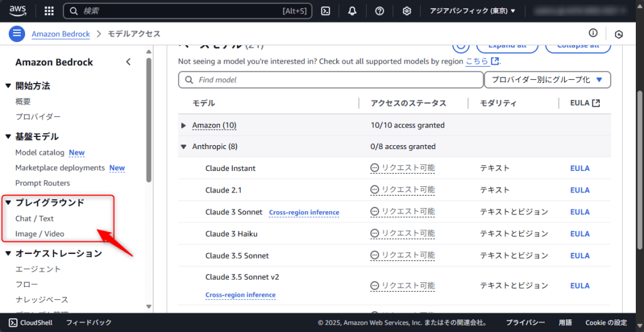Click the Claude 3.5 Sonnet model name
This screenshot has height=332, width=644.
tap(237, 255)
